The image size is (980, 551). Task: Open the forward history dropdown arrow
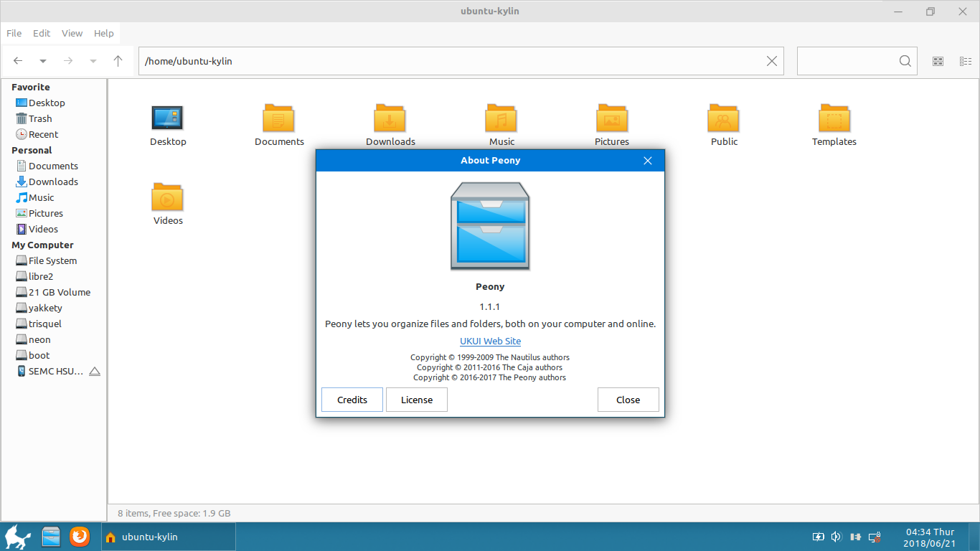click(x=93, y=61)
